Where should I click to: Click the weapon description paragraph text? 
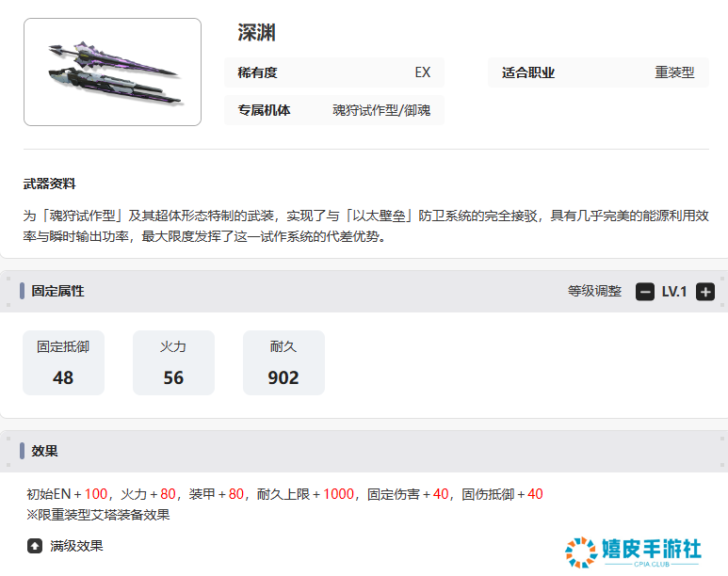(x=364, y=226)
